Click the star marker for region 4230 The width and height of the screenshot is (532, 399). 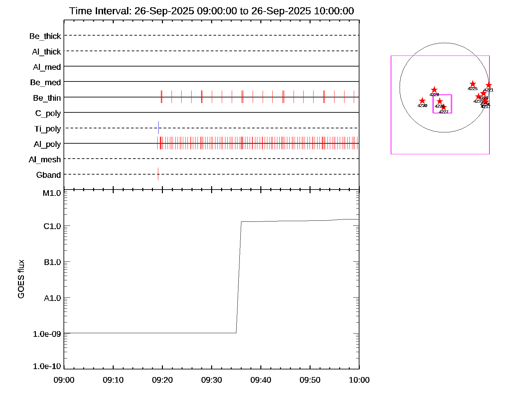click(422, 101)
